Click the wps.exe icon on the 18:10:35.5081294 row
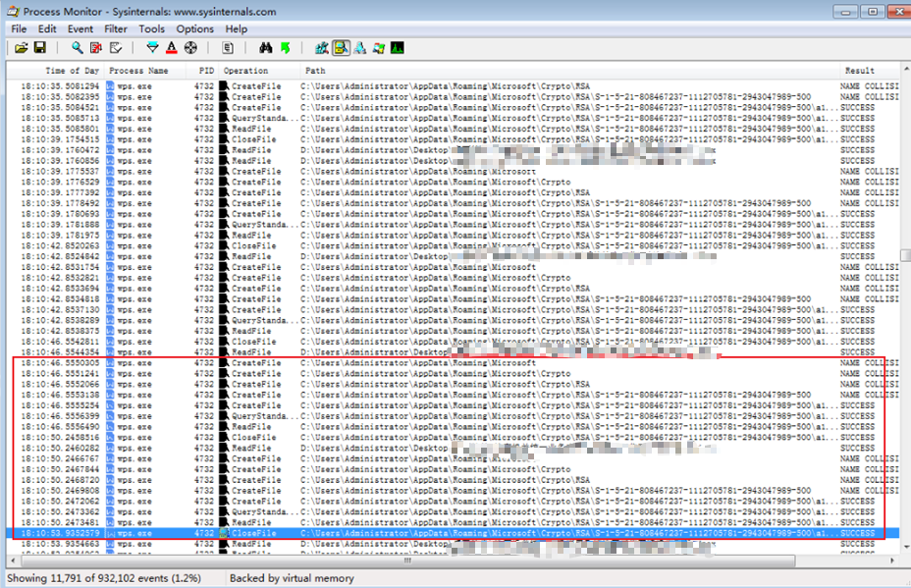Viewport: 911px width, 588px height. [110, 86]
